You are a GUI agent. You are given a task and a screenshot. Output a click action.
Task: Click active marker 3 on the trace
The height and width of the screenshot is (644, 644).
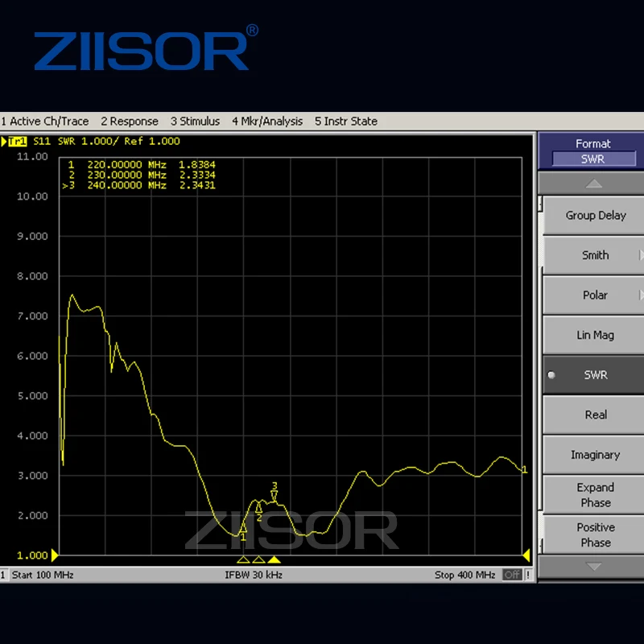275,495
